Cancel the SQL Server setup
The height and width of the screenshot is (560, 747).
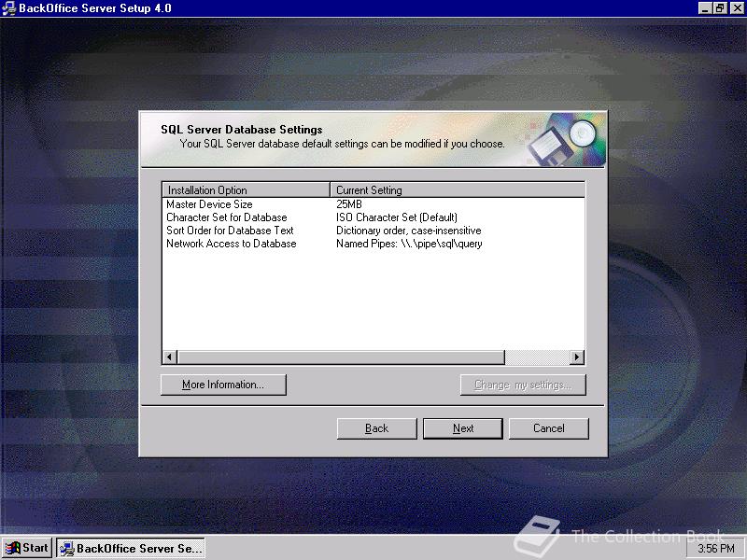[549, 428]
